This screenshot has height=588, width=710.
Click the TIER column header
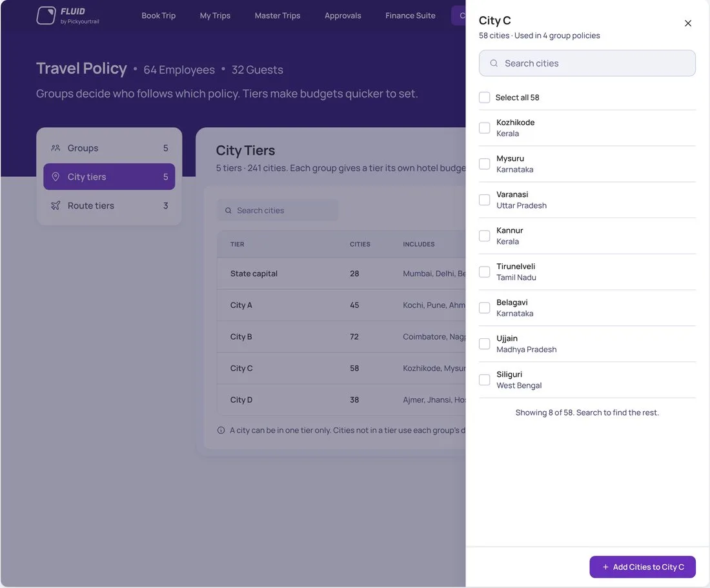point(238,245)
